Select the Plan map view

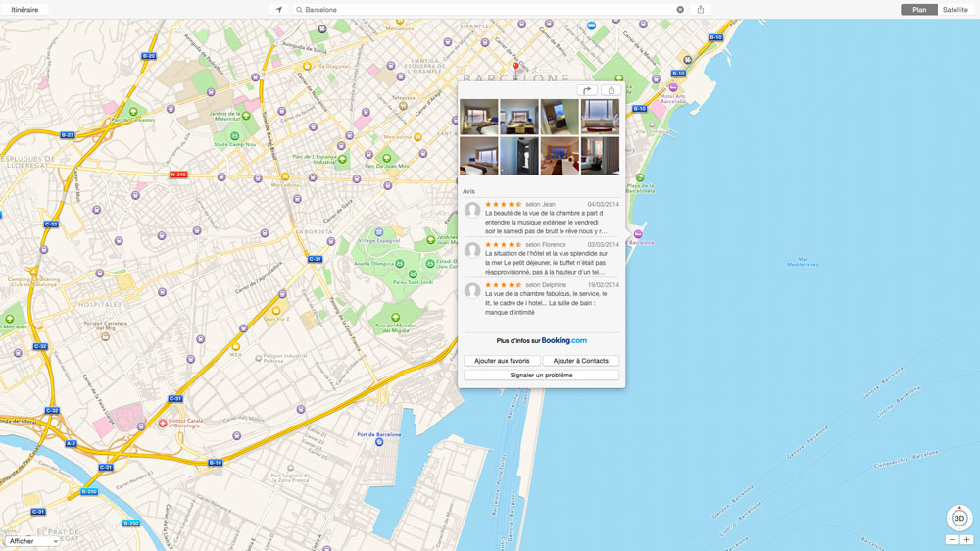(918, 10)
